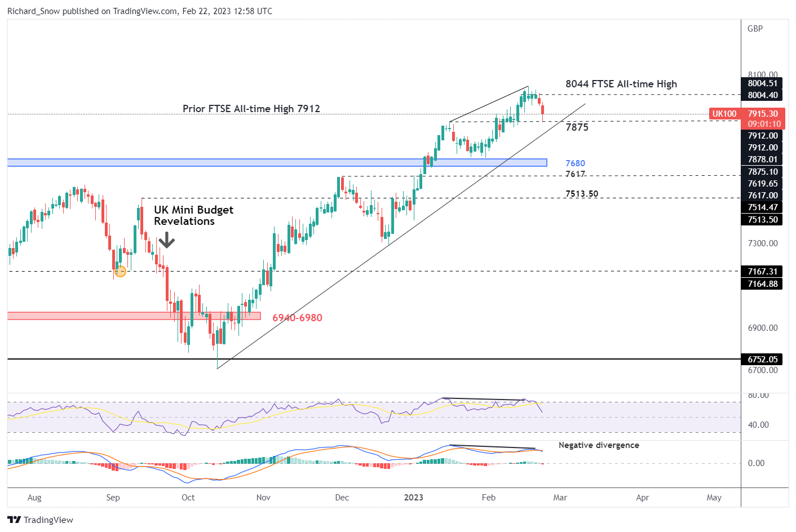Screen dimensions: 796x532
Task: Click the 6752.05 price tag
Action: pos(763,360)
